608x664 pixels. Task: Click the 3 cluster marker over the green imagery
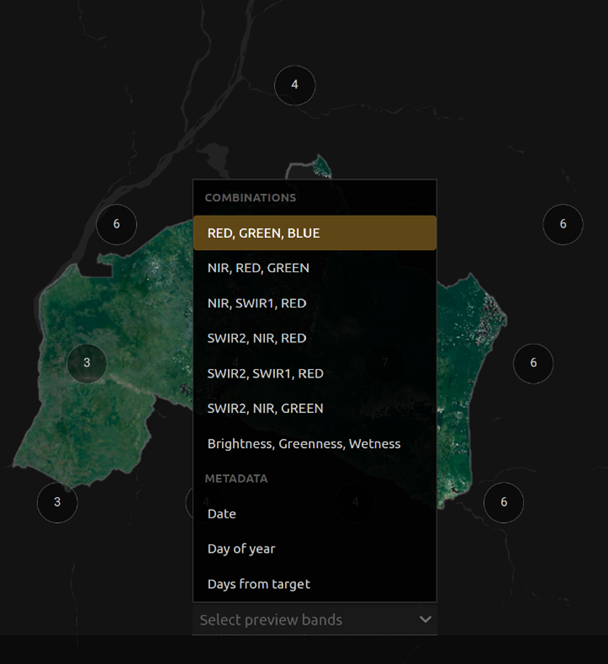(87, 362)
